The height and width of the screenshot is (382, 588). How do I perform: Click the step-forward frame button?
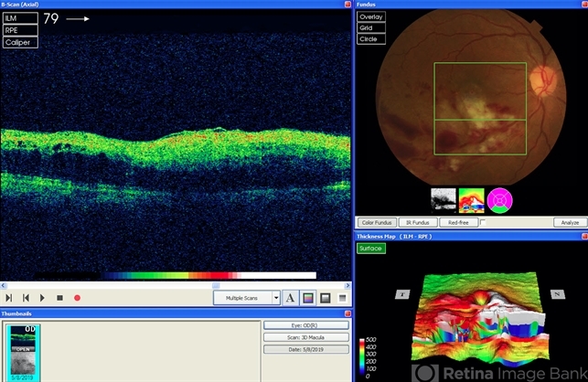pyautogui.click(x=9, y=298)
